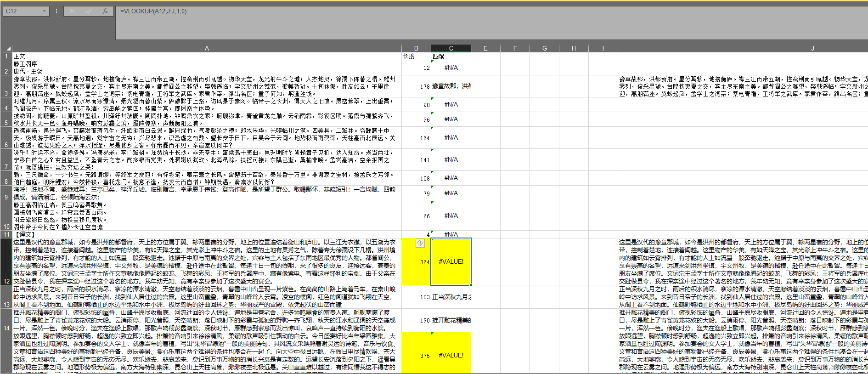Click cell J12 starting 这里是汉代的豫章郡城
The image size is (868, 374).
pyautogui.click(x=743, y=261)
